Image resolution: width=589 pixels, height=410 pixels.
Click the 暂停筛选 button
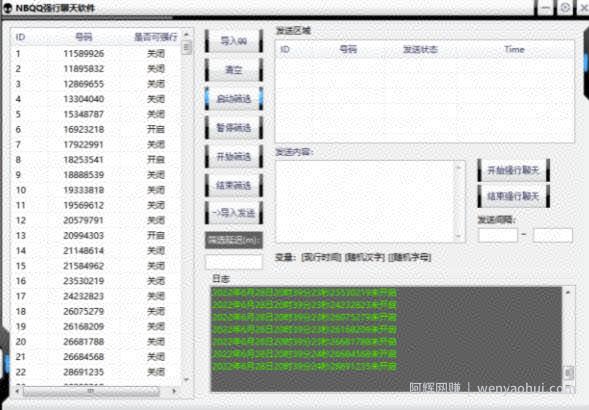pyautogui.click(x=234, y=127)
